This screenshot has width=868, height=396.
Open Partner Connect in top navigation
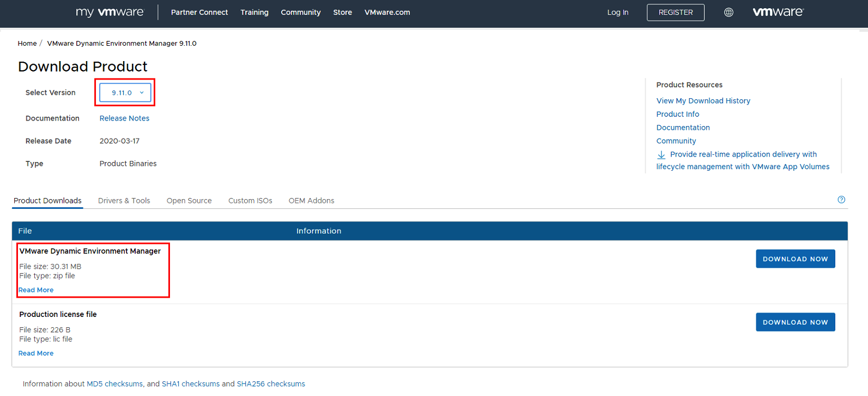(199, 12)
